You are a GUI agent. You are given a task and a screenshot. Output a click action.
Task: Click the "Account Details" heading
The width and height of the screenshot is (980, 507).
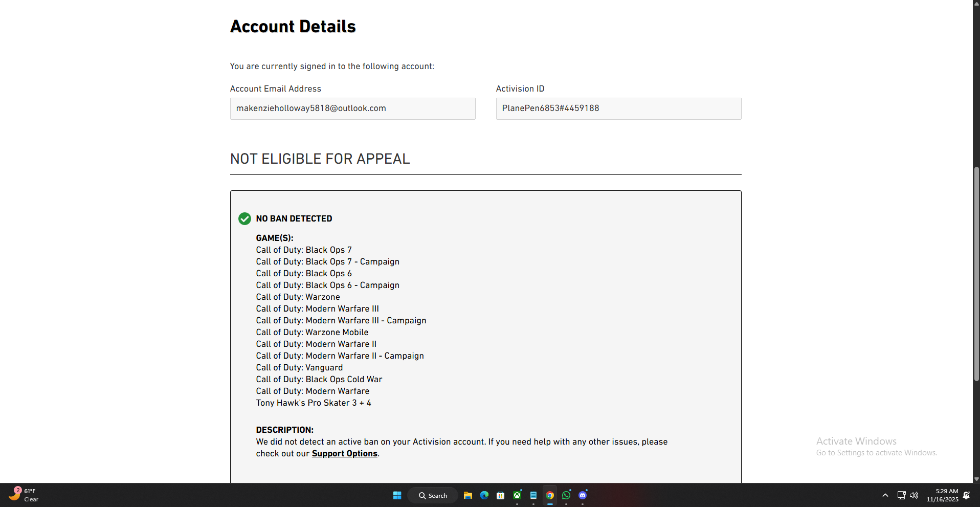(x=293, y=27)
